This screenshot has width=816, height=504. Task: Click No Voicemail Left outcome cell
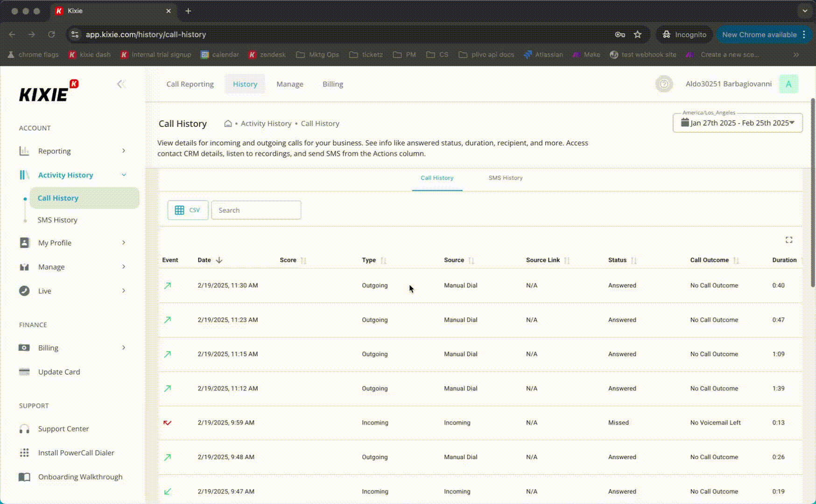[716, 423]
